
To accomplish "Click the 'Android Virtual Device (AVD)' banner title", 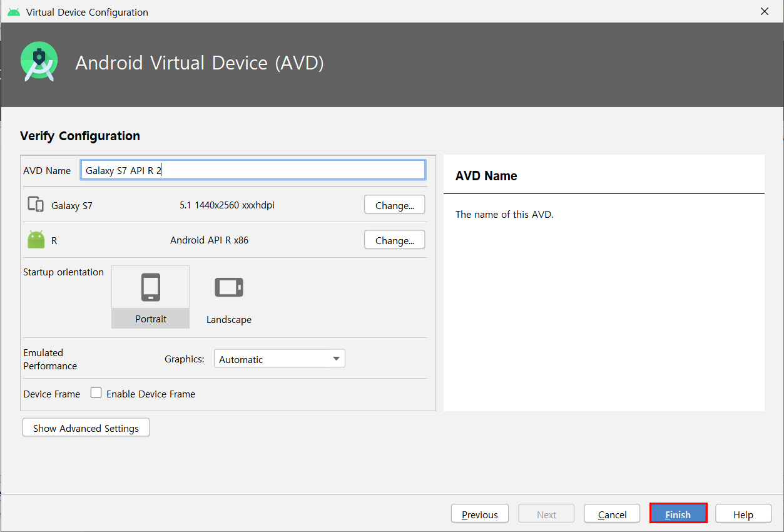I will point(200,63).
